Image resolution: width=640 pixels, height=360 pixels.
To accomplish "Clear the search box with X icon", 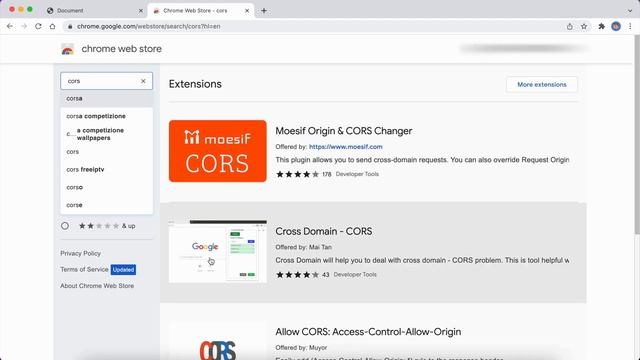I will coord(143,81).
